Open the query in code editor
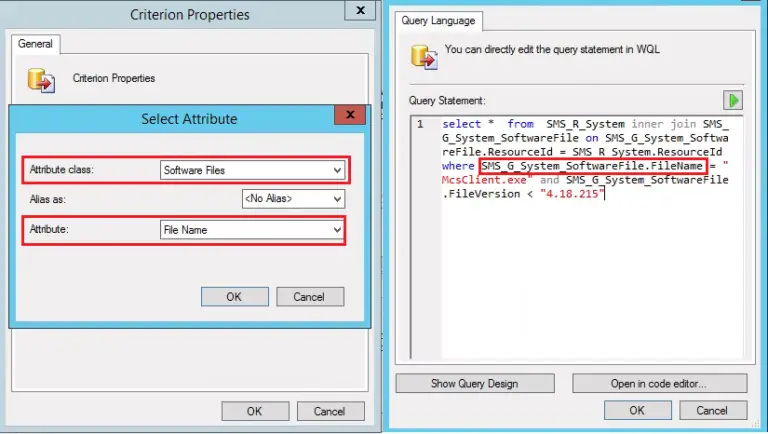 tap(659, 383)
